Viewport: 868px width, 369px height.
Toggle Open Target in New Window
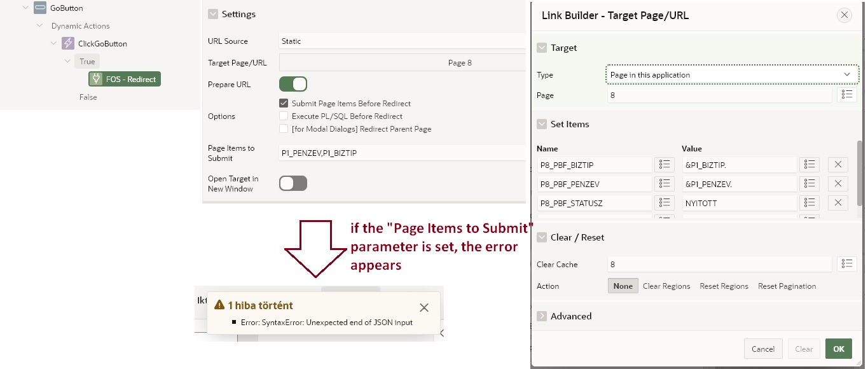(293, 184)
